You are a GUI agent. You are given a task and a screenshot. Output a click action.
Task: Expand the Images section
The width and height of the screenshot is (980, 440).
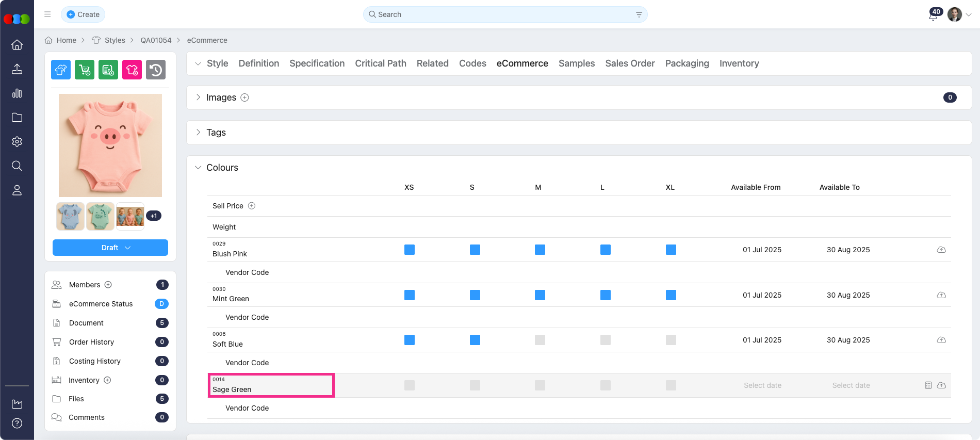coord(199,97)
